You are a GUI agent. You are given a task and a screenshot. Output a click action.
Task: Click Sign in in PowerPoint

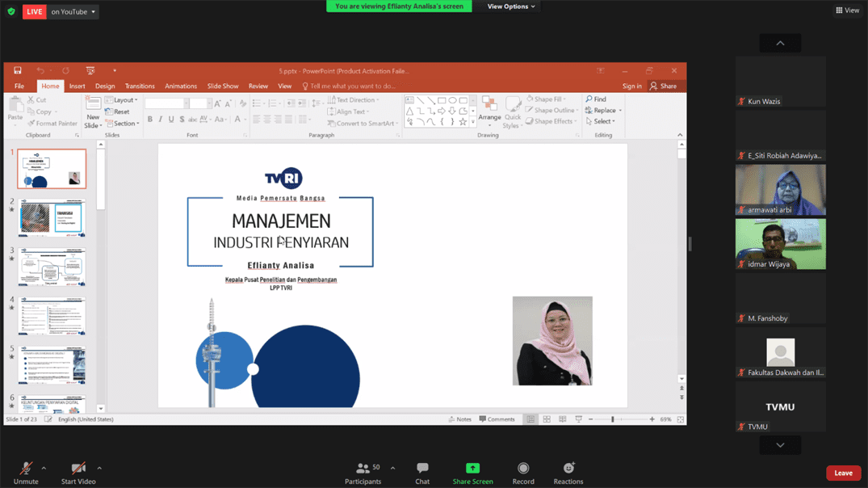[x=631, y=86]
